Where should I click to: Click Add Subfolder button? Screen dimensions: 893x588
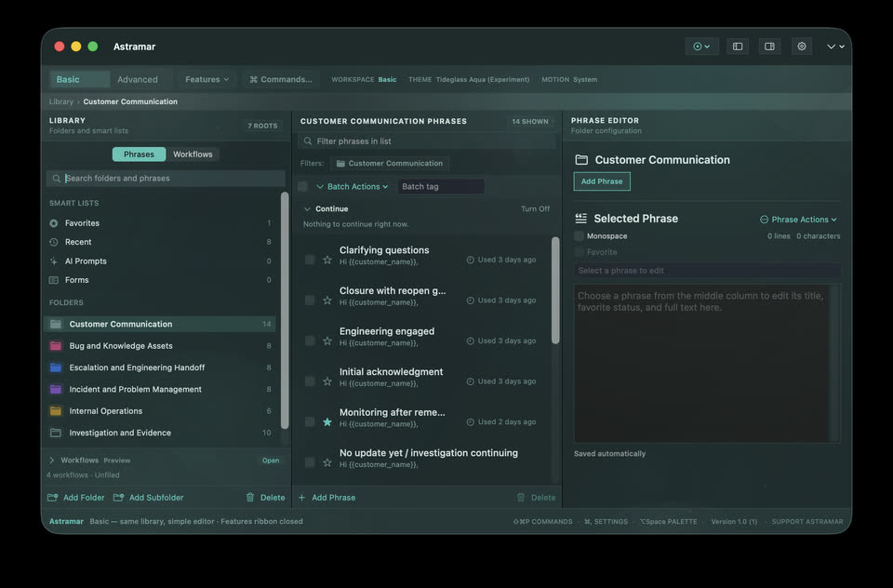point(149,498)
